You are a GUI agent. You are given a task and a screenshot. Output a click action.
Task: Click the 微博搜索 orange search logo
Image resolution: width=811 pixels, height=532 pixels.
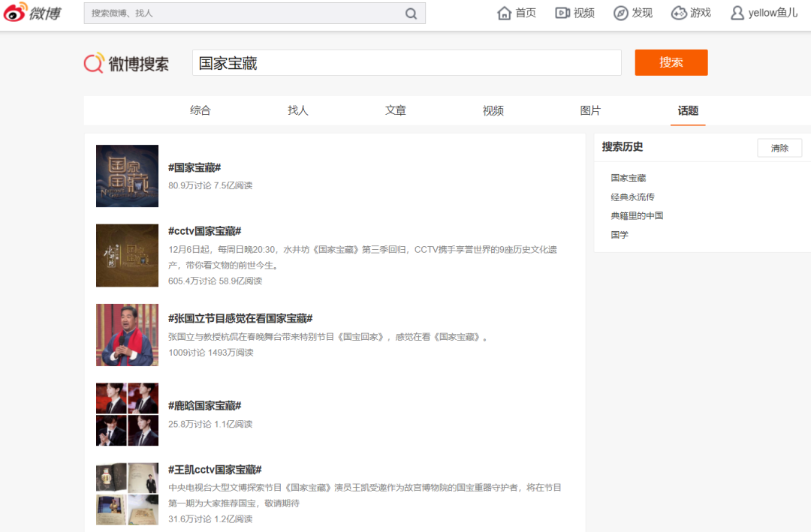click(x=126, y=64)
